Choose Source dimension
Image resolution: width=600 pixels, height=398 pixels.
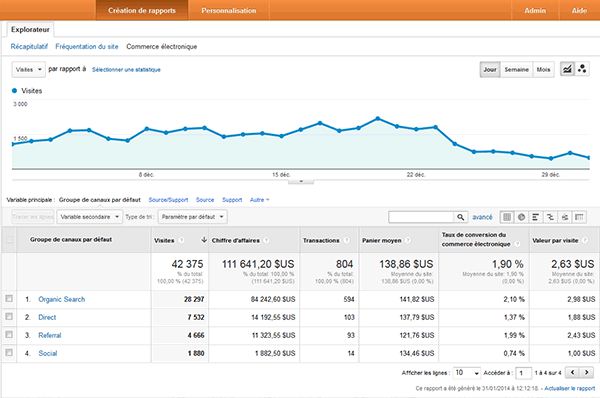click(205, 200)
